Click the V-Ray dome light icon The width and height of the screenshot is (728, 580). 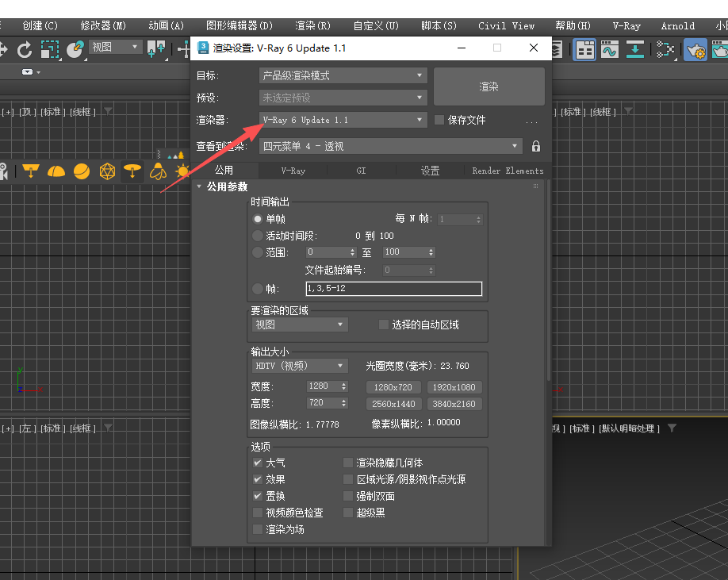tap(56, 171)
